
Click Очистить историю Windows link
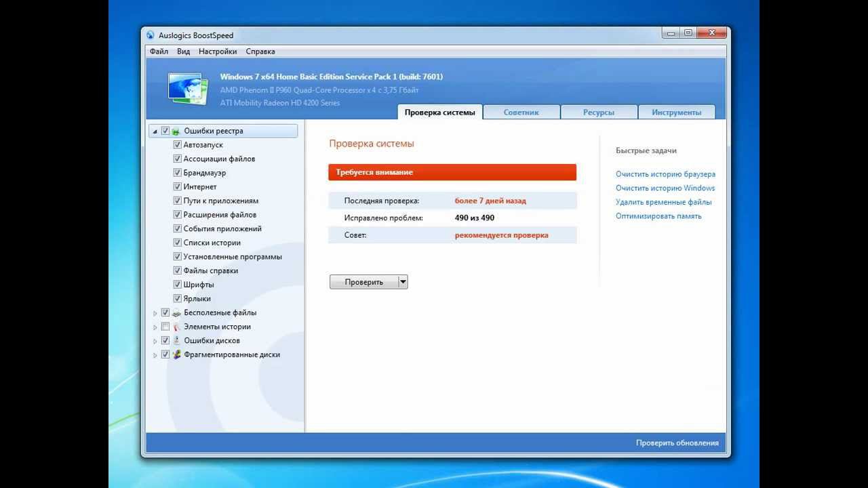point(665,188)
